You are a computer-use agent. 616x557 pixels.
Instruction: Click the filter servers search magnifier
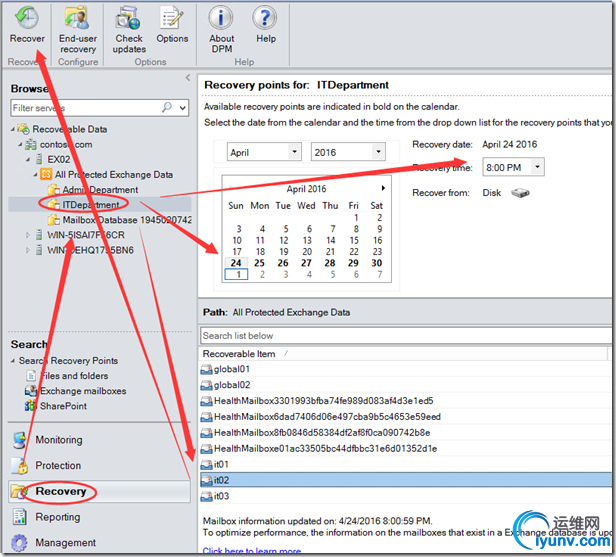(167, 107)
